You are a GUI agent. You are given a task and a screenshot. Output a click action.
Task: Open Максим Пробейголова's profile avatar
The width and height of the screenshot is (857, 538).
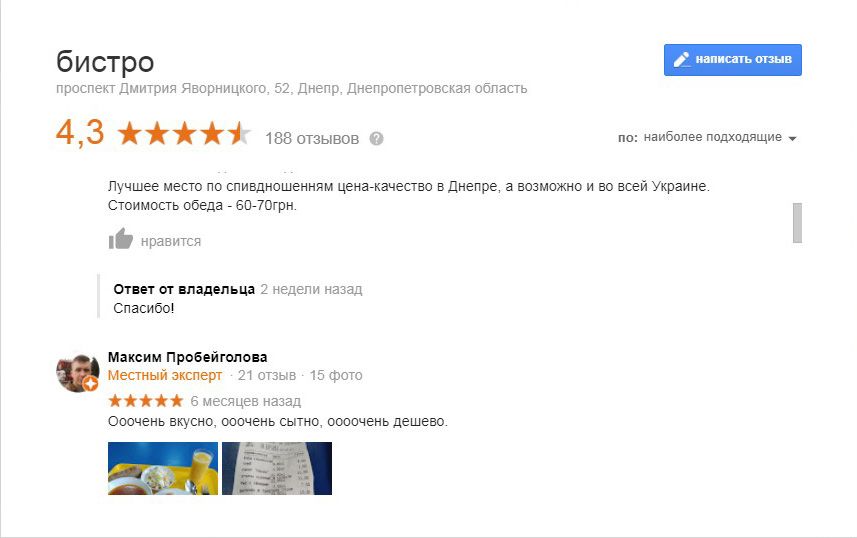(x=77, y=372)
